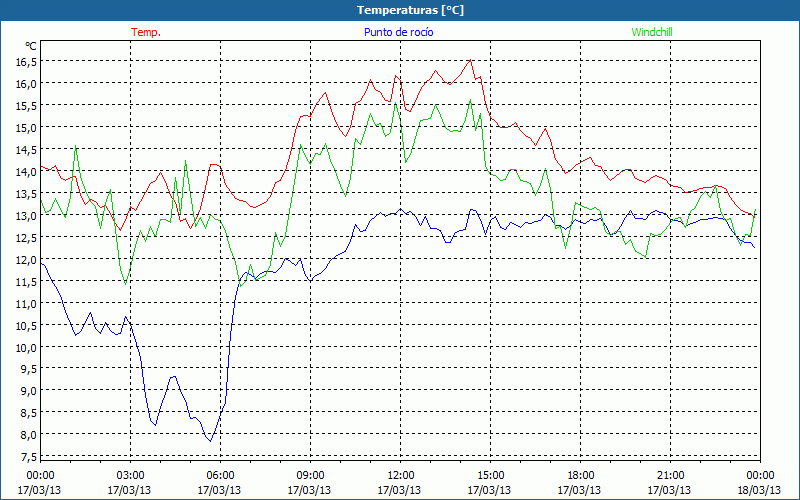Select the 7,5 y-axis value
Image resolution: width=800 pixels, height=500 pixels.
(29, 457)
